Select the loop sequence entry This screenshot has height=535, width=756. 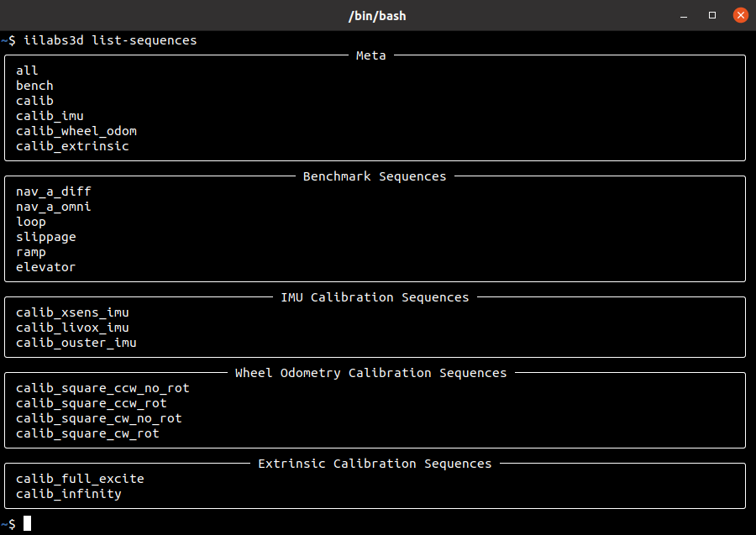coord(31,221)
